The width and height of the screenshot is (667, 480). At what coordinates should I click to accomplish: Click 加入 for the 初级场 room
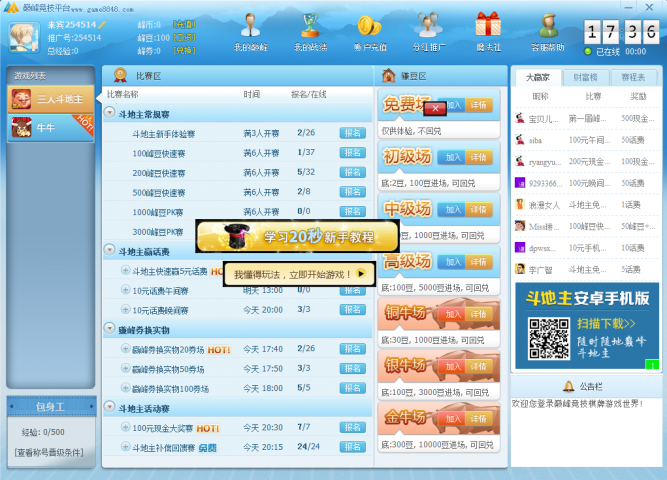click(452, 157)
